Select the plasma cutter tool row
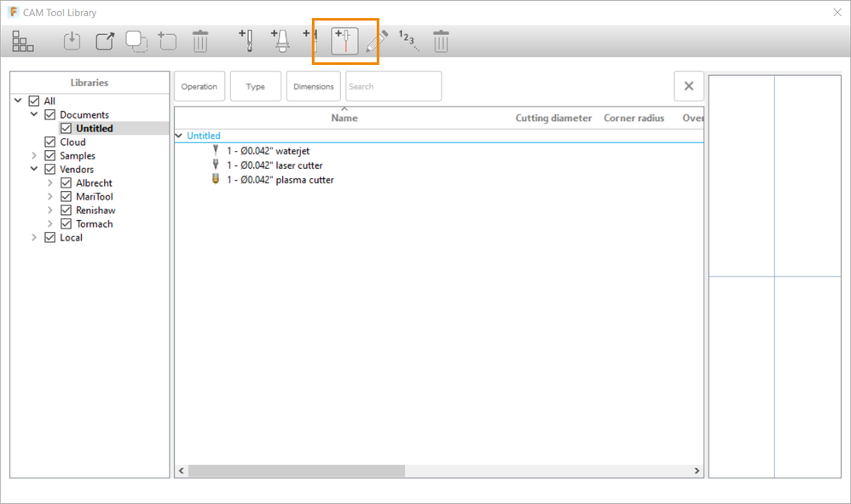Viewport: 851px width, 504px height. point(438,180)
